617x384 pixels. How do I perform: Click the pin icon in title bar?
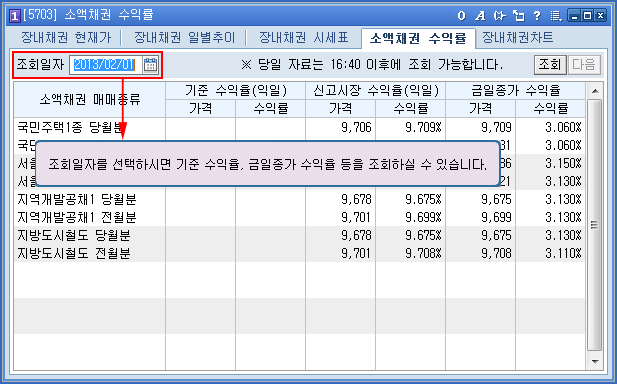tap(499, 16)
